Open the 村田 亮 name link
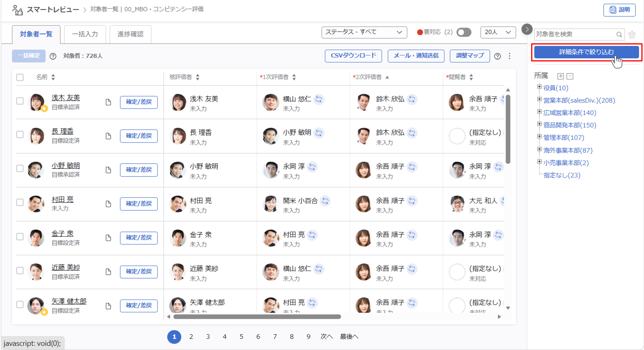Viewport: 644px width, 350px height. (62, 200)
